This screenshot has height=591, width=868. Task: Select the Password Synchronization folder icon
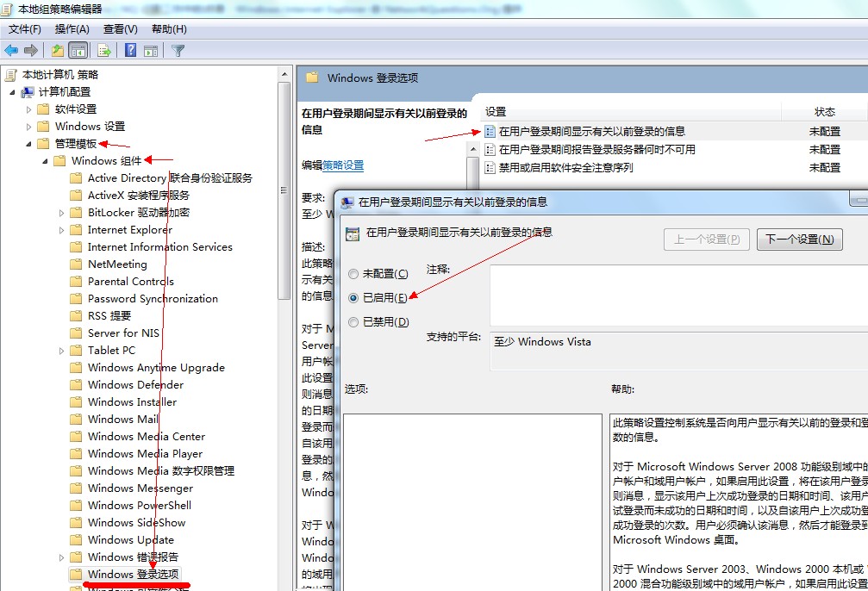pyautogui.click(x=77, y=299)
